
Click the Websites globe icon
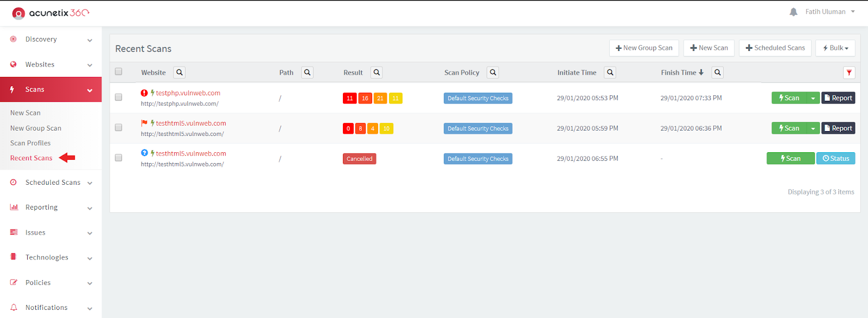tap(14, 64)
